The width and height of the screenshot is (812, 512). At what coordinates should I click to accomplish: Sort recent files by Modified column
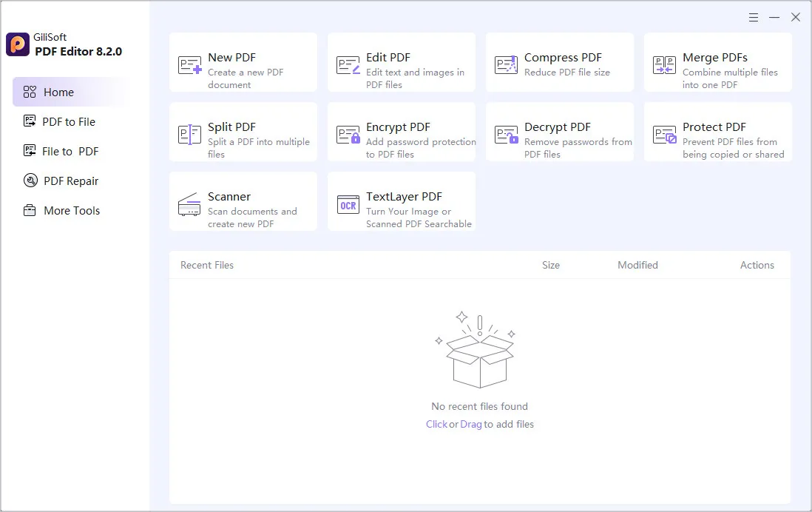637,265
